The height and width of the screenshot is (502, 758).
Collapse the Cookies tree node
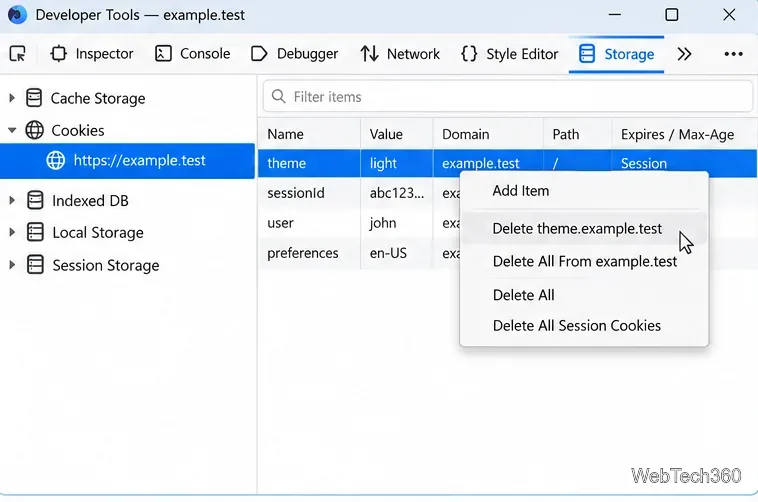point(12,130)
